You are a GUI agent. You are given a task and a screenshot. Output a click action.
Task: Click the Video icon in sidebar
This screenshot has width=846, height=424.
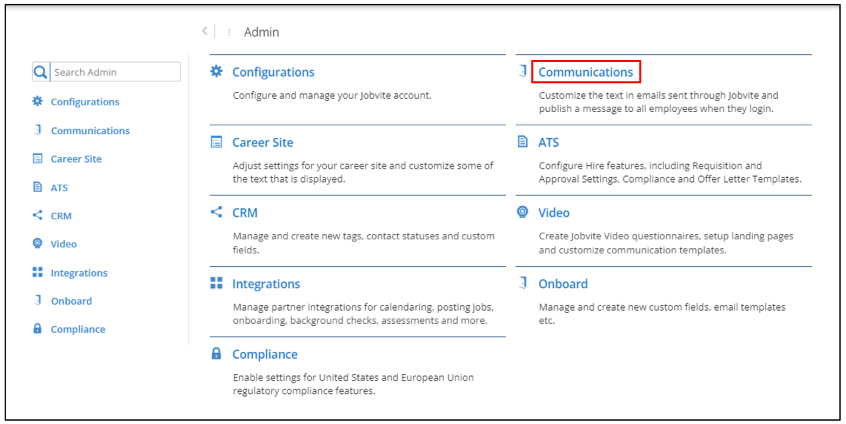(38, 244)
